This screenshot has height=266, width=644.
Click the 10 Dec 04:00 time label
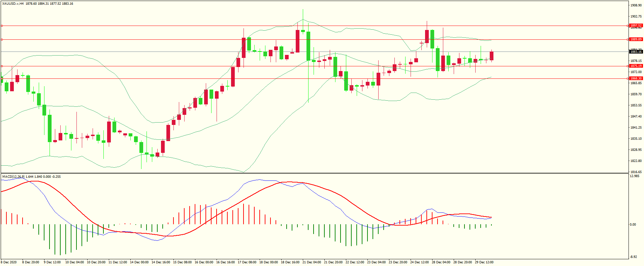click(x=74, y=262)
